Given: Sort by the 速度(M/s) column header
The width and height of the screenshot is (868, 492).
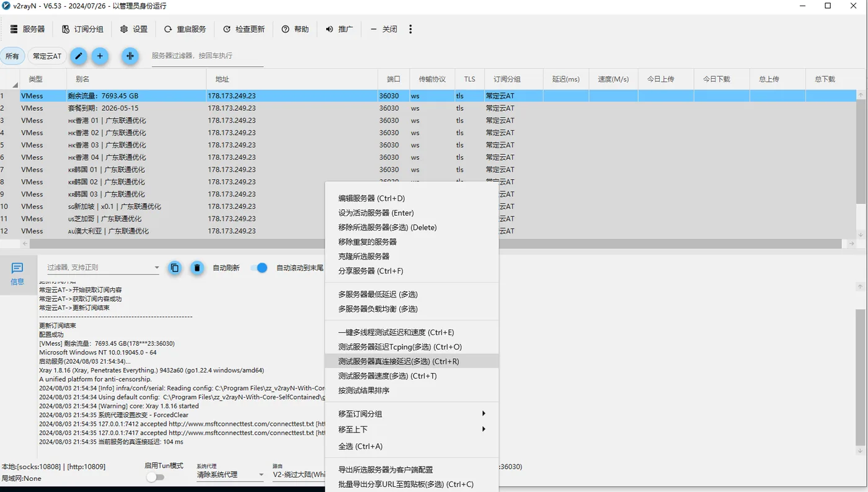Looking at the screenshot, I should (613, 79).
